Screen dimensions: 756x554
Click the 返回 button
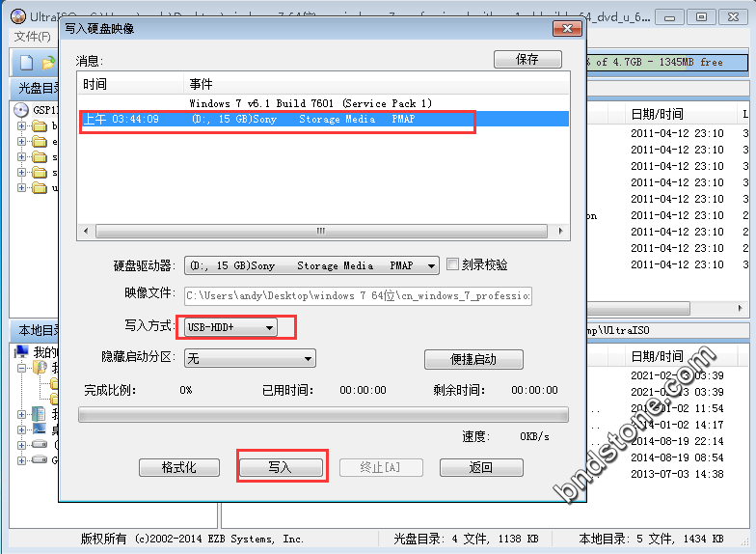point(481,467)
